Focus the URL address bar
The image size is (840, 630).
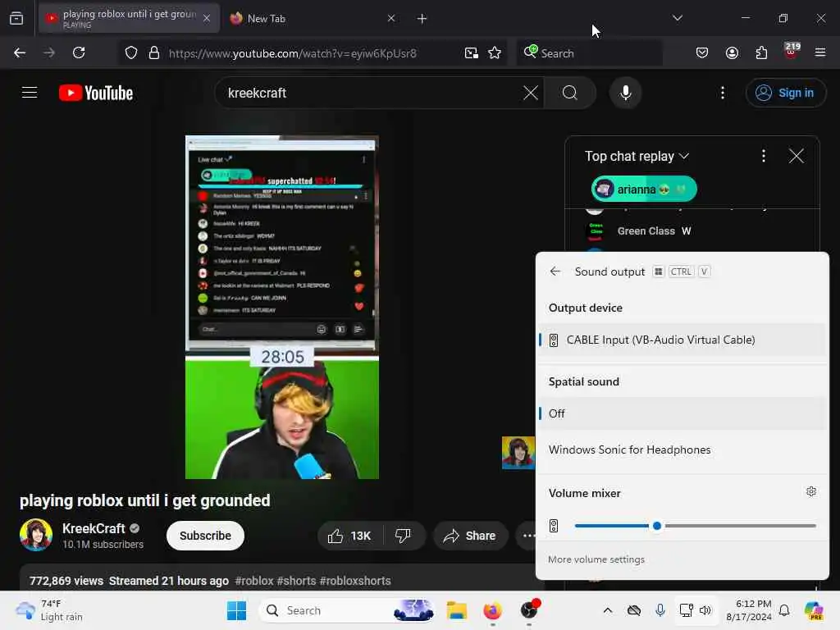pos(313,53)
